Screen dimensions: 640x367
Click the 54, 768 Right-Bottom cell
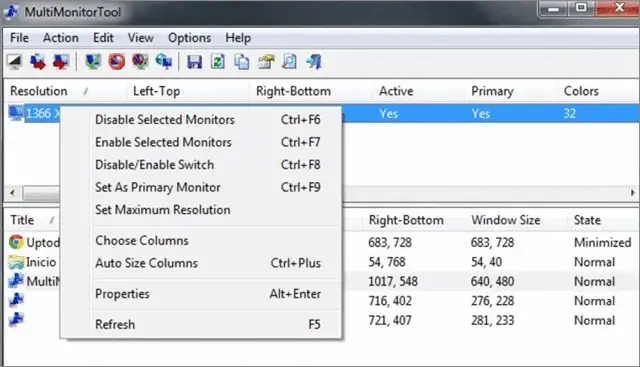click(387, 262)
